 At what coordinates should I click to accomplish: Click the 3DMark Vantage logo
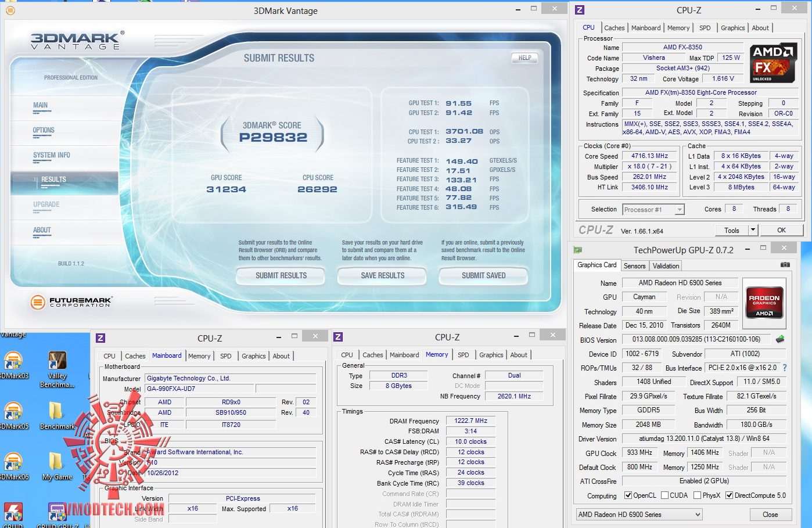point(77,41)
